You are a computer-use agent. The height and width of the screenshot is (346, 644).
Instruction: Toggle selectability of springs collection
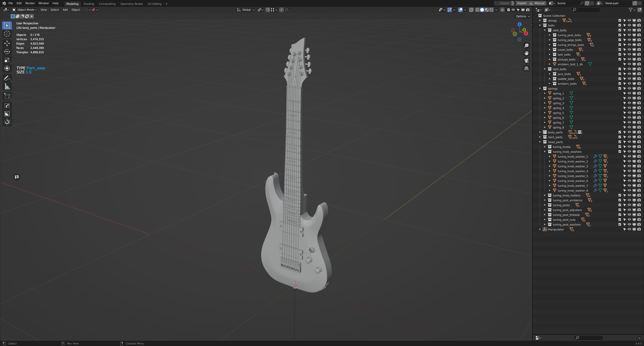pos(625,88)
